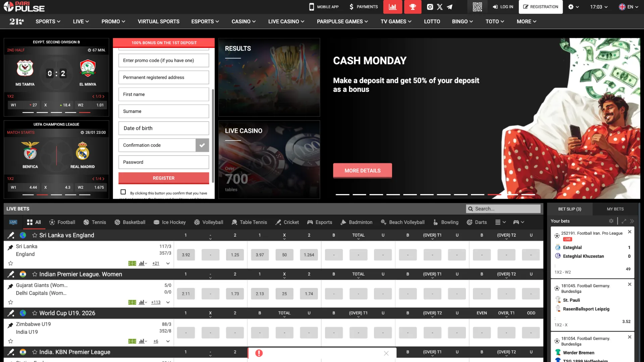Filter live bets by Basketball
This screenshot has width=644, height=362.
pos(130,222)
